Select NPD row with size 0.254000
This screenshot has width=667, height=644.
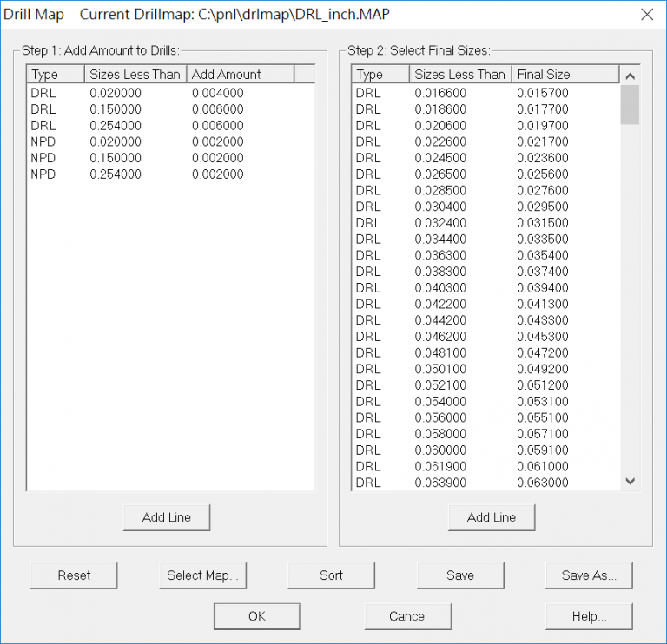tap(171, 174)
